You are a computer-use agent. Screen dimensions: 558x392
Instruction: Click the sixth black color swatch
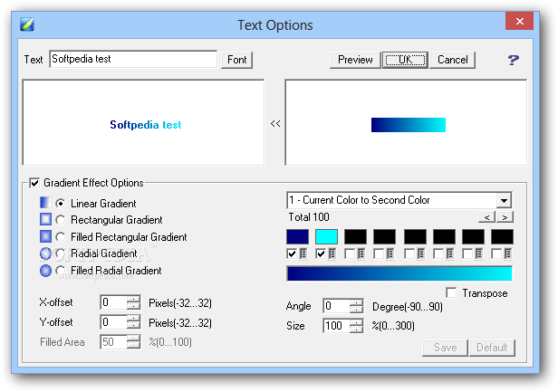coord(444,236)
